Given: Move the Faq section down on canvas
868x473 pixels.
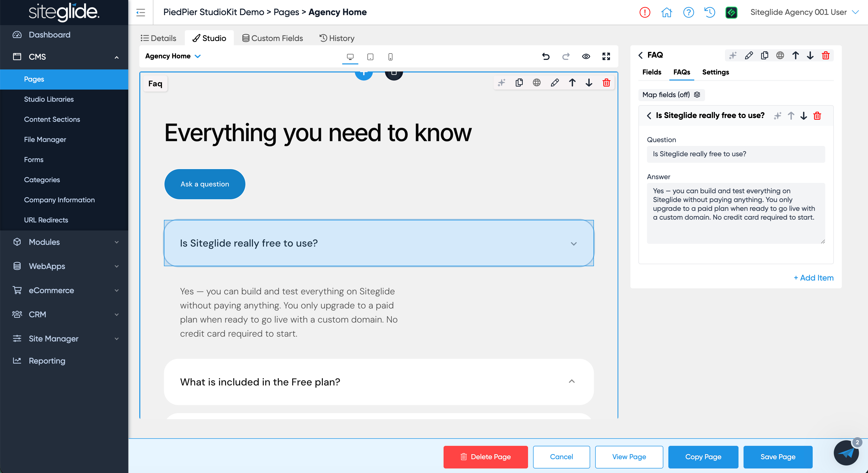Looking at the screenshot, I should [589, 83].
